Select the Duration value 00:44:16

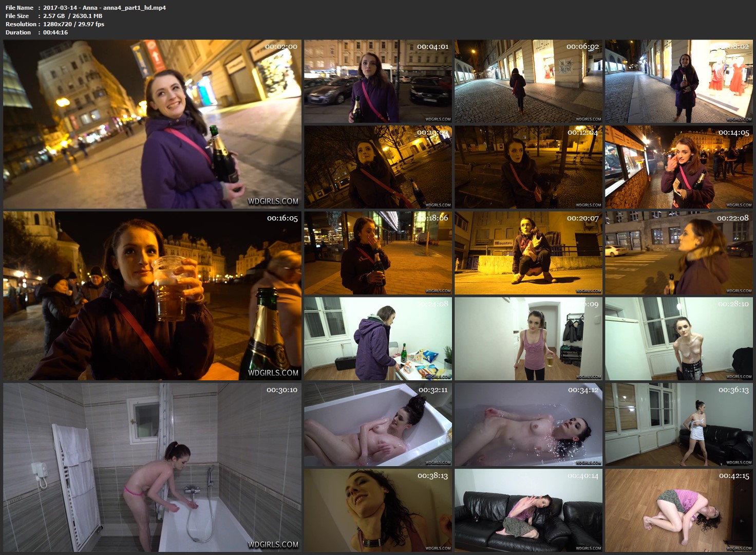click(55, 32)
